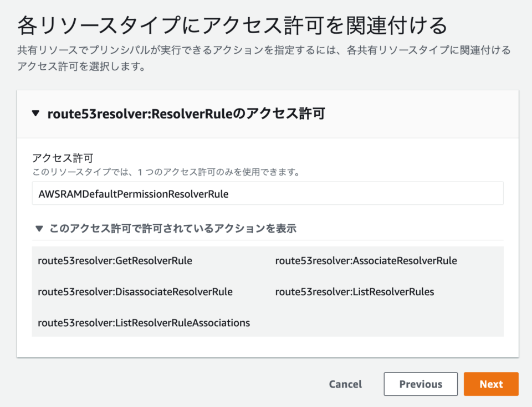Click the Next button

[x=490, y=384]
